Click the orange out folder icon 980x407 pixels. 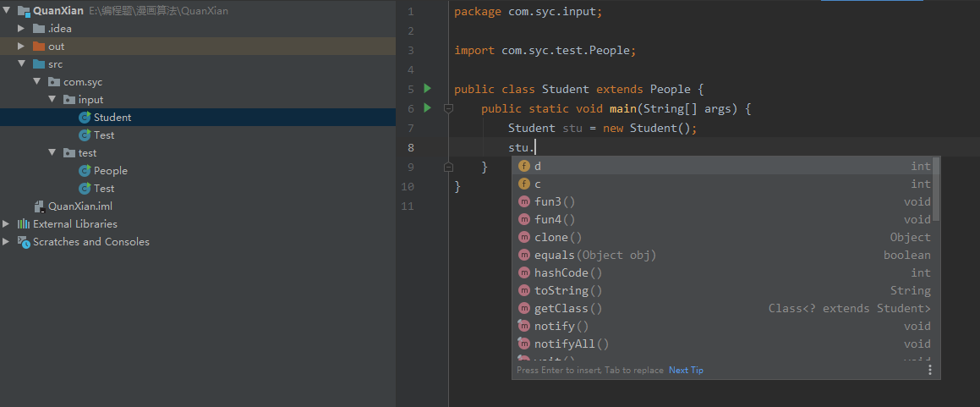click(x=39, y=47)
